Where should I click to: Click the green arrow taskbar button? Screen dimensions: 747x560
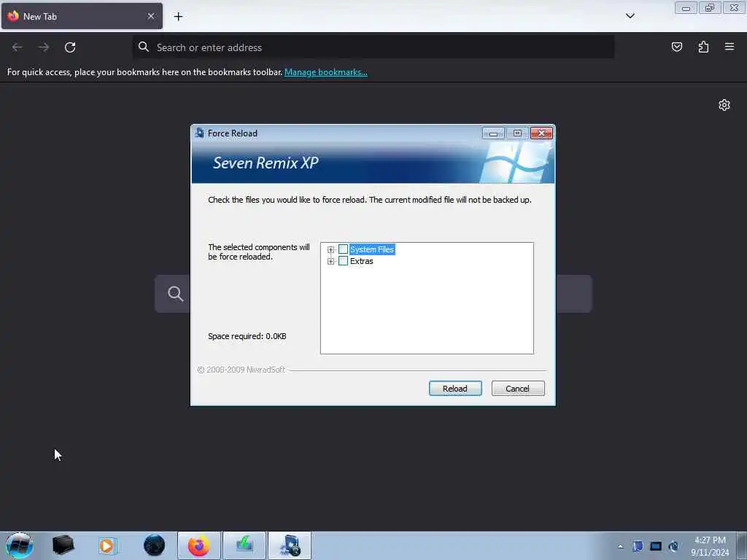(x=244, y=545)
